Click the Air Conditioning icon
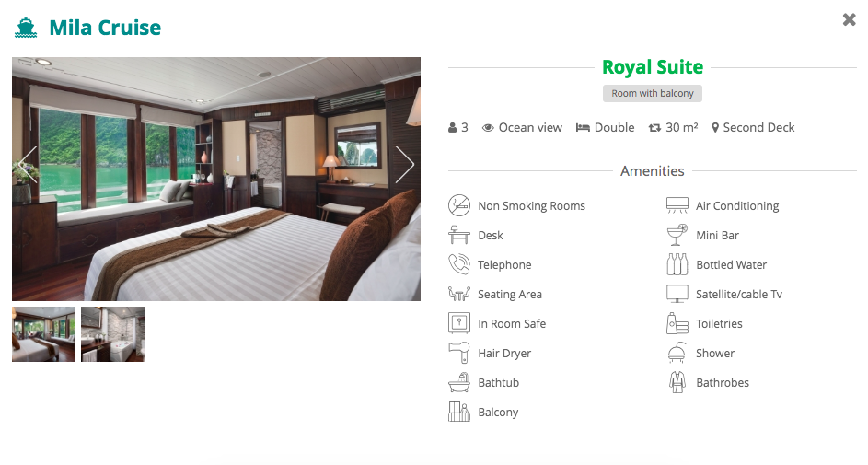This screenshot has width=868, height=465. 677,205
